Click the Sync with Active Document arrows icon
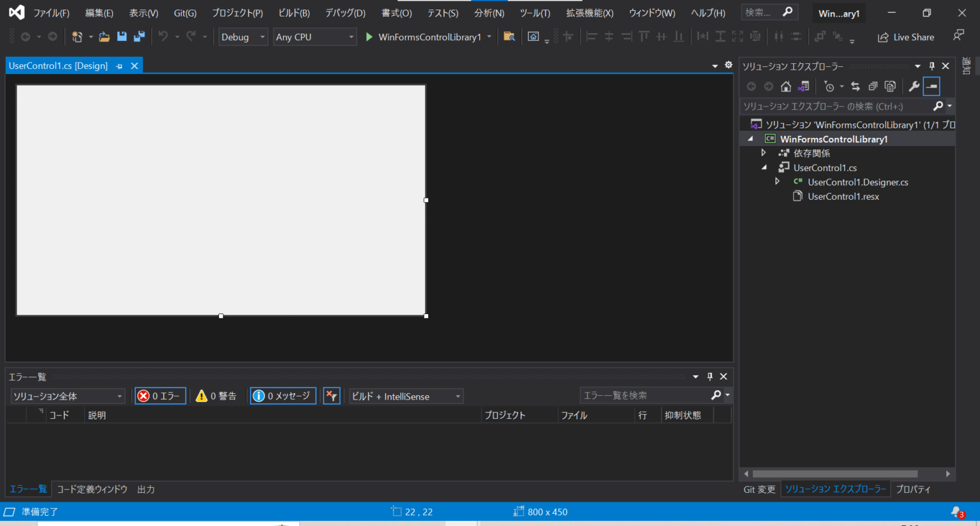This screenshot has height=526, width=980. coord(855,86)
